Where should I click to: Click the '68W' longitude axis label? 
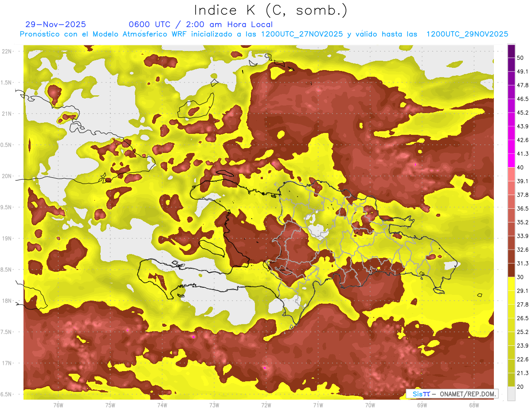point(474,405)
